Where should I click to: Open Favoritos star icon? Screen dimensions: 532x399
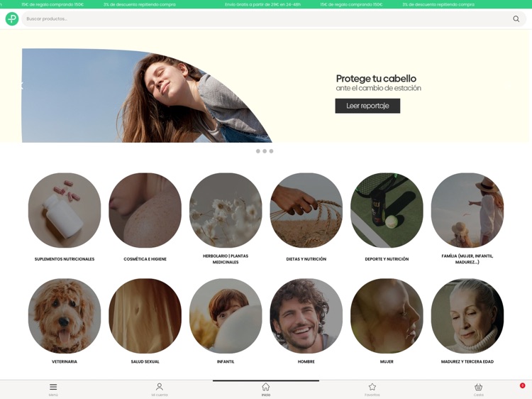(372, 387)
